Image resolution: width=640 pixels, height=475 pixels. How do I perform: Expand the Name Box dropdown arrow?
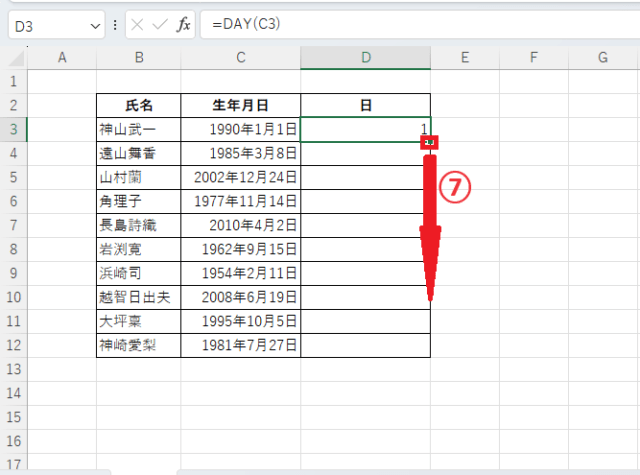click(x=95, y=24)
